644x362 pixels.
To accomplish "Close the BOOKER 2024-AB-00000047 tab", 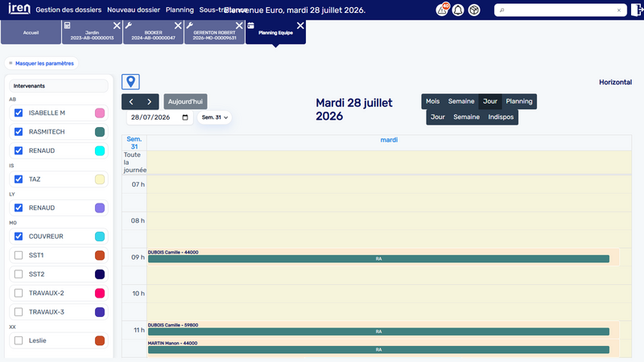I will click(x=178, y=26).
